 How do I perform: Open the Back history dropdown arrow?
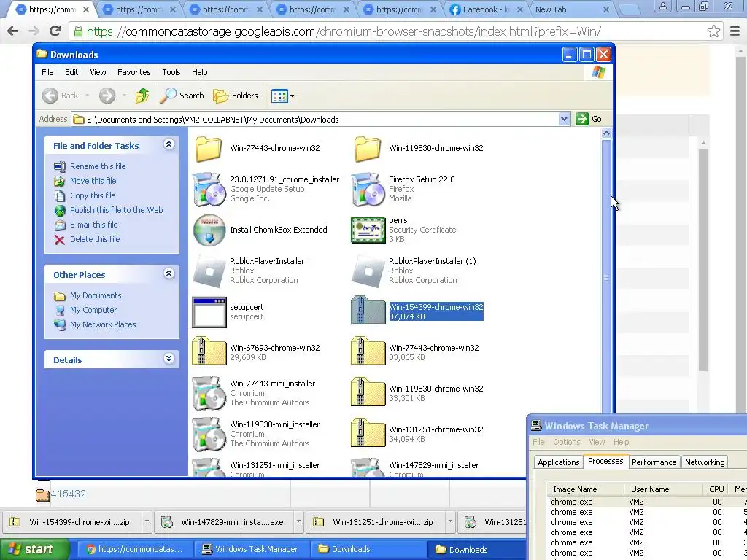coord(88,96)
